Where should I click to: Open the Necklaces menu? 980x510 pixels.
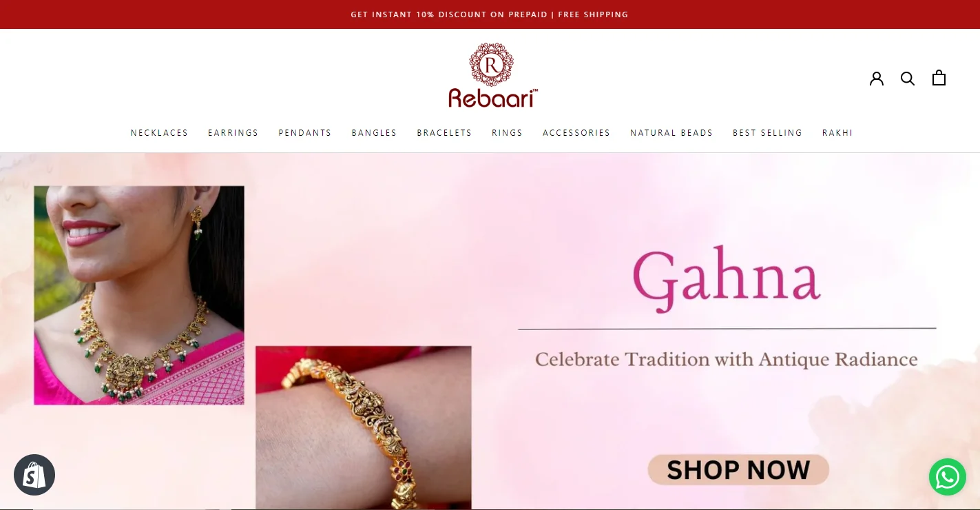click(159, 133)
